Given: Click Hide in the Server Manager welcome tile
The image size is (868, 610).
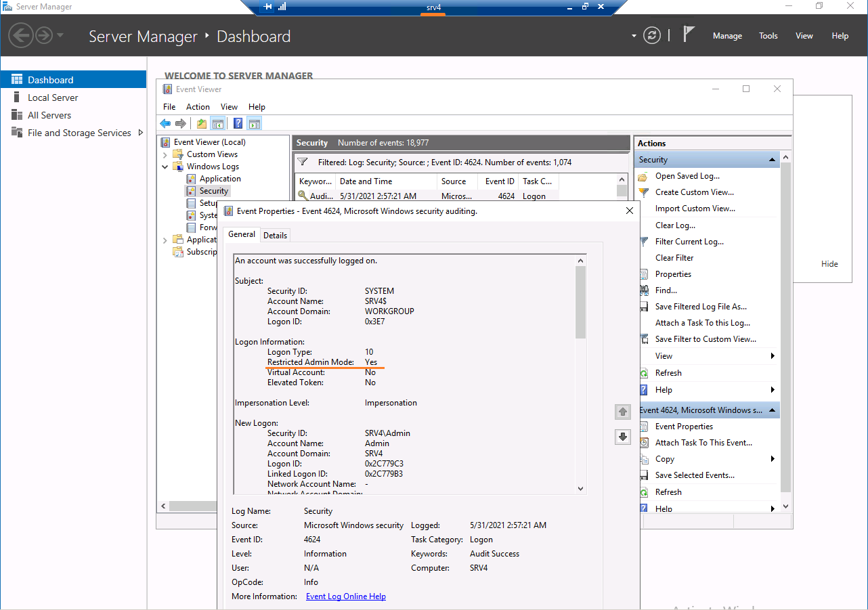Looking at the screenshot, I should click(829, 264).
